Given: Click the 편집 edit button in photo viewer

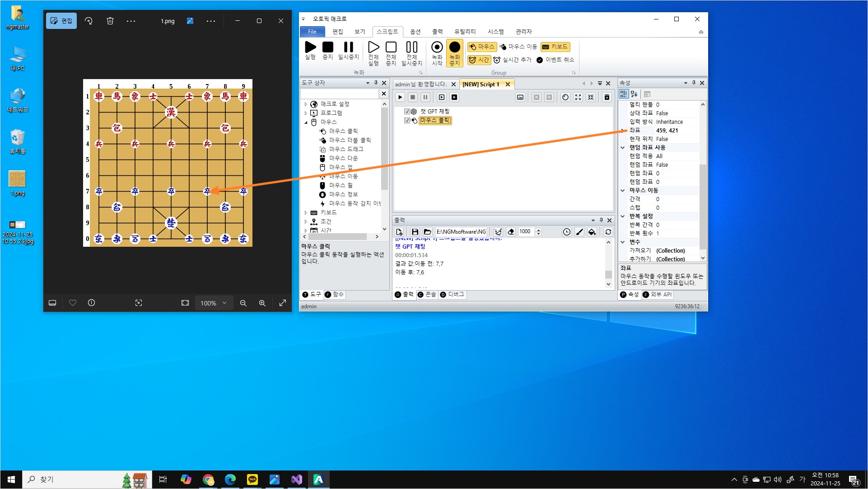Looking at the screenshot, I should [61, 21].
